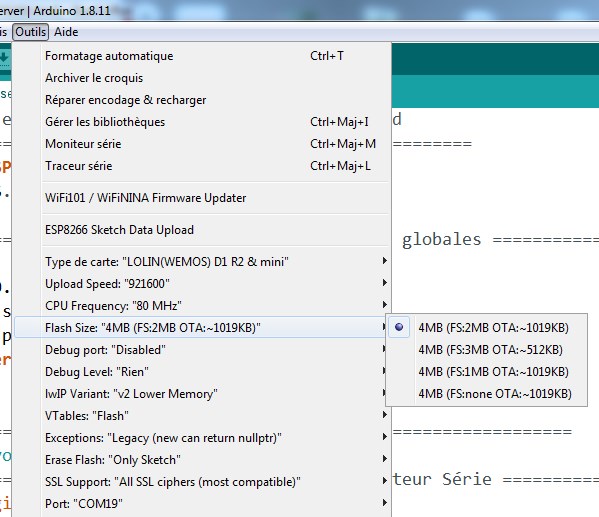This screenshot has height=517, width=599.
Task: Open the Aide menu
Action: (66, 32)
